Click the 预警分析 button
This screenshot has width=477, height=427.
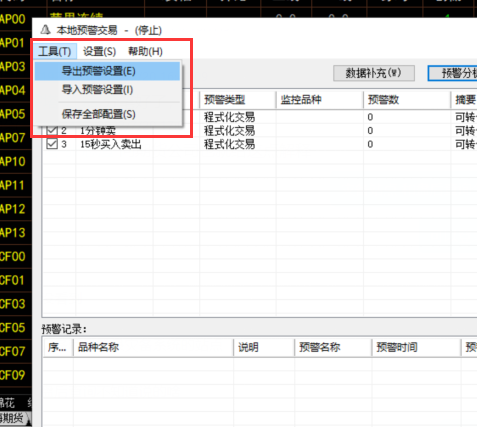coord(453,73)
